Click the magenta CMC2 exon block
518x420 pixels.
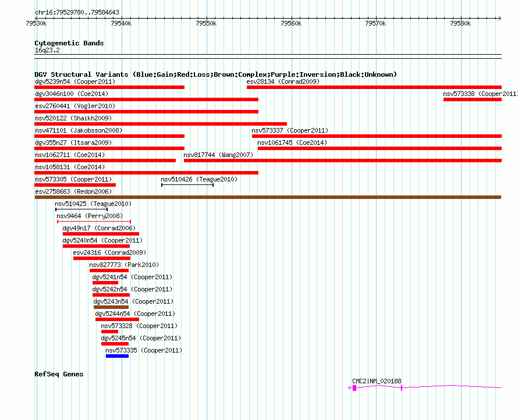[x=354, y=388]
